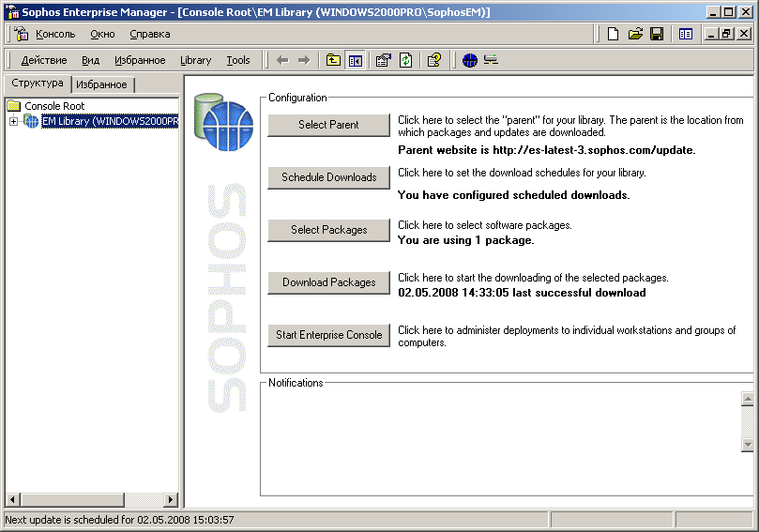Open the Действие menu
The height and width of the screenshot is (532, 759).
tap(44, 60)
